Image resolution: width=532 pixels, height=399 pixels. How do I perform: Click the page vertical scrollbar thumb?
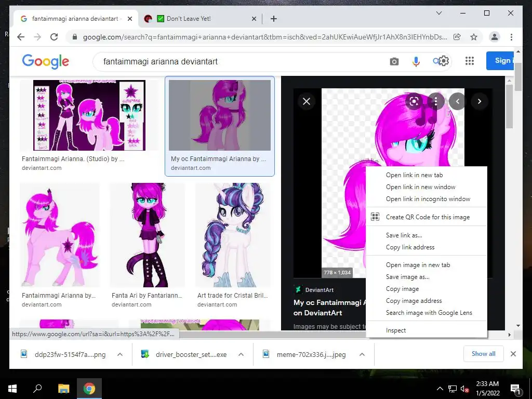[518, 77]
